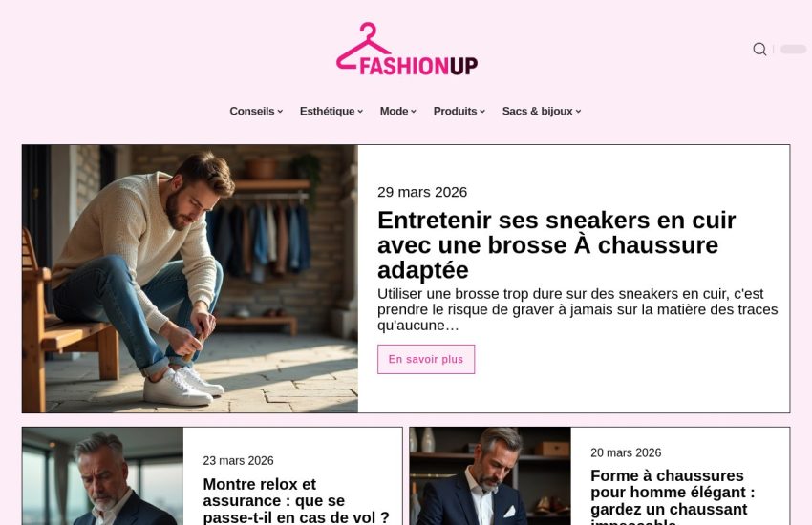Viewport: 812px width, 525px height.
Task: Click the FashionUp hanger logo
Action: [407, 49]
